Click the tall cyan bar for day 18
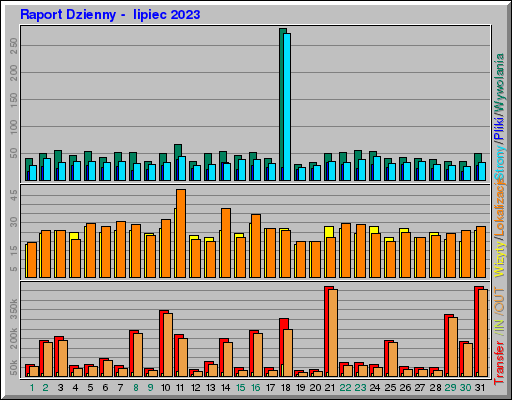Image resolution: width=512 pixels, height=400 pixels. (287, 107)
